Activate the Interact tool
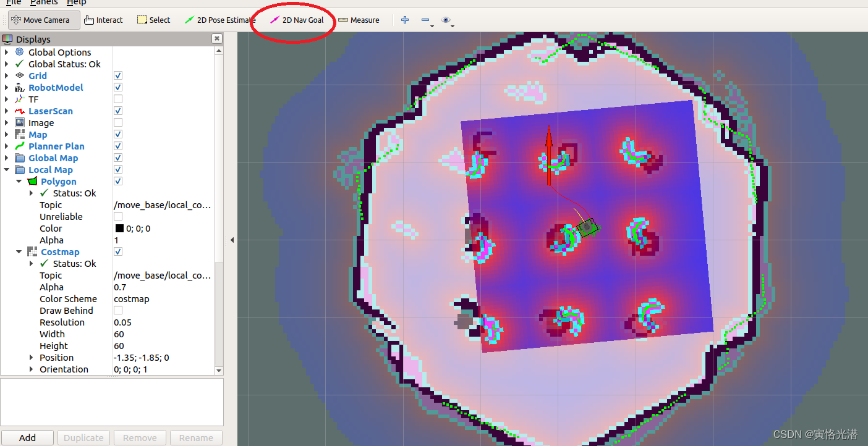The width and height of the screenshot is (868, 446). click(103, 20)
